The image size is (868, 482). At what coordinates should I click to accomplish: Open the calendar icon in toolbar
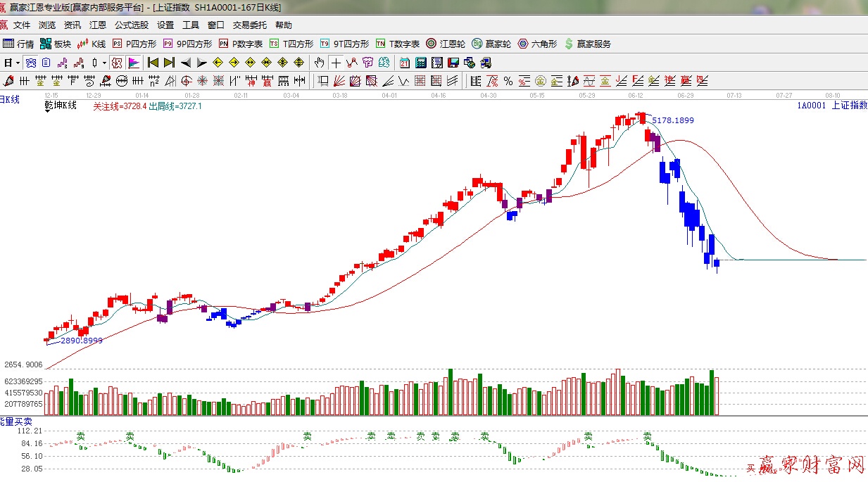point(405,63)
